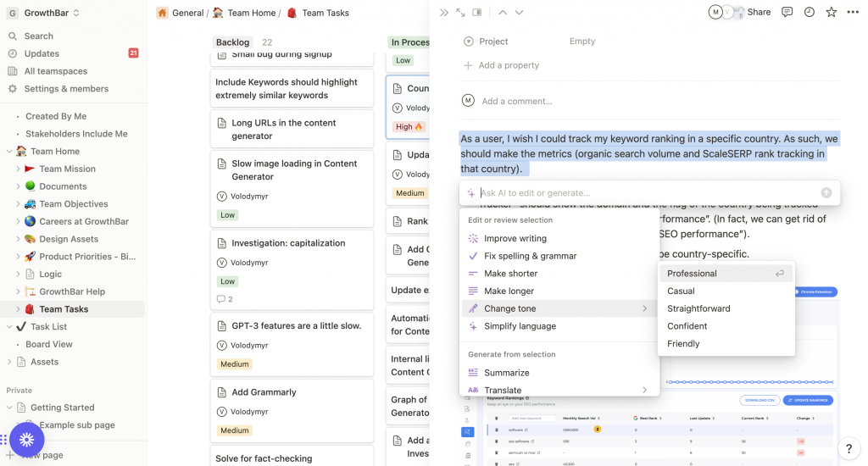
Task: Open Long URLs in the content generator card
Action: click(292, 129)
